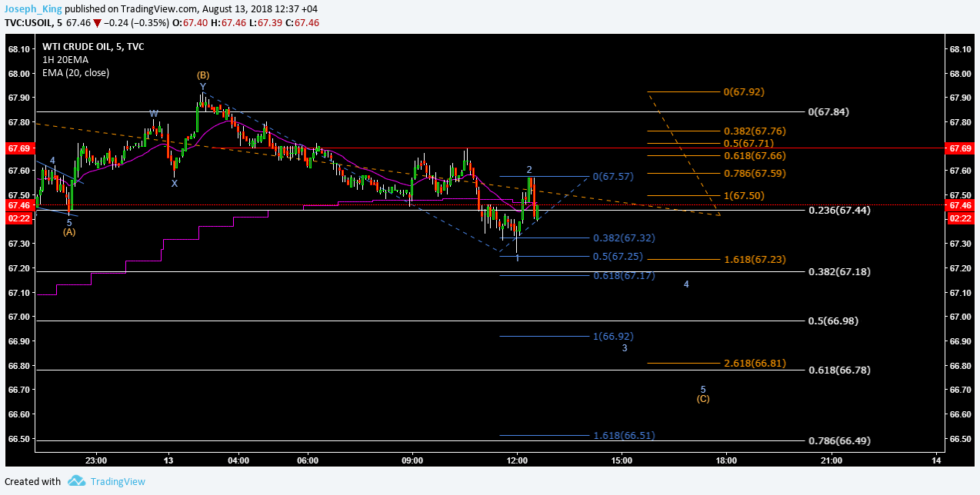Click the blue X wave label
980x495 pixels.
point(175,184)
